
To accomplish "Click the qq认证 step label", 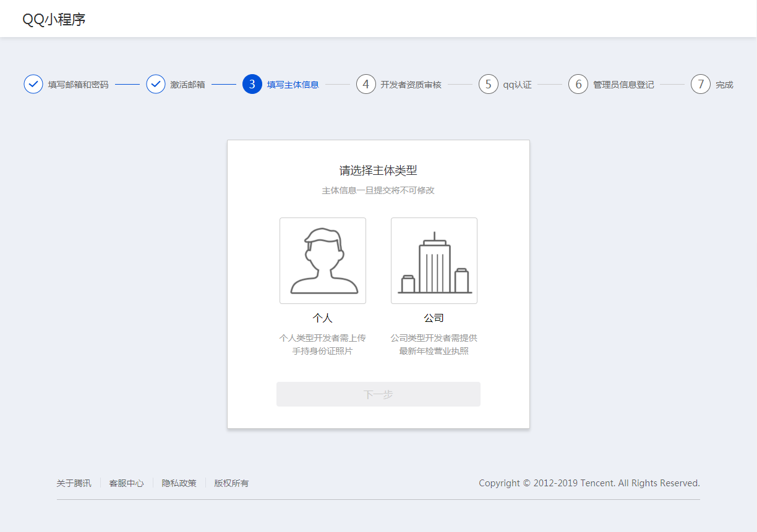I will tap(518, 85).
